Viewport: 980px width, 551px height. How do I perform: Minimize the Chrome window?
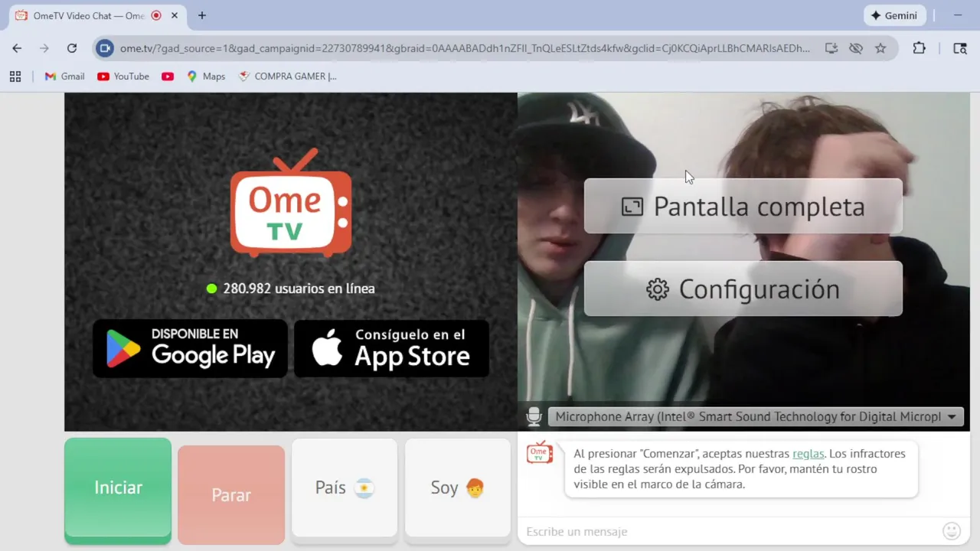pyautogui.click(x=958, y=15)
